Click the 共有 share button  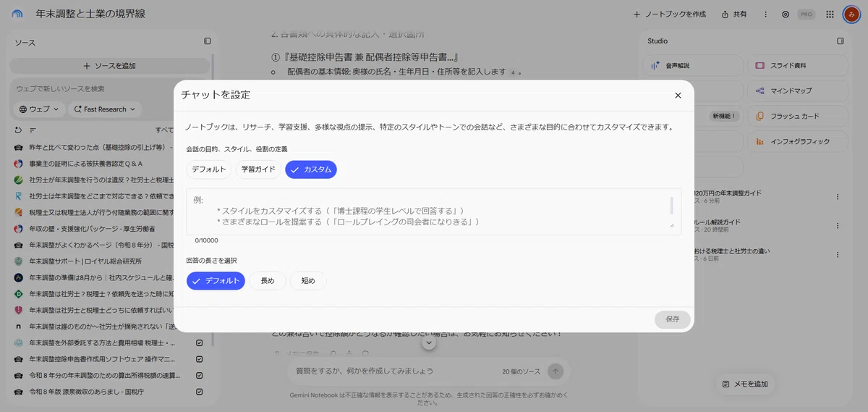click(734, 14)
